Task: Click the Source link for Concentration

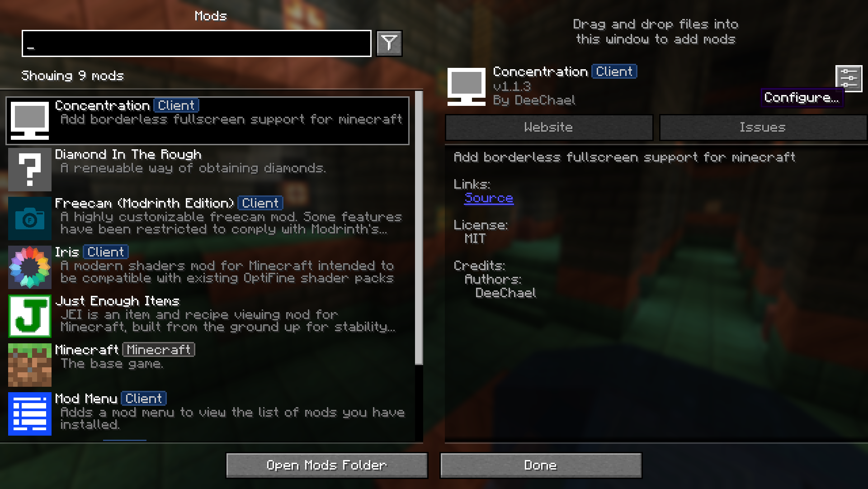Action: coord(488,197)
